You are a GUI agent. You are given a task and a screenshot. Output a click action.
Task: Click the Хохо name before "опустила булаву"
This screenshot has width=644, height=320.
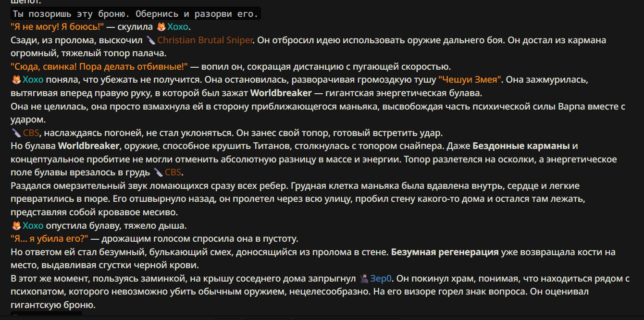pyautogui.click(x=33, y=225)
